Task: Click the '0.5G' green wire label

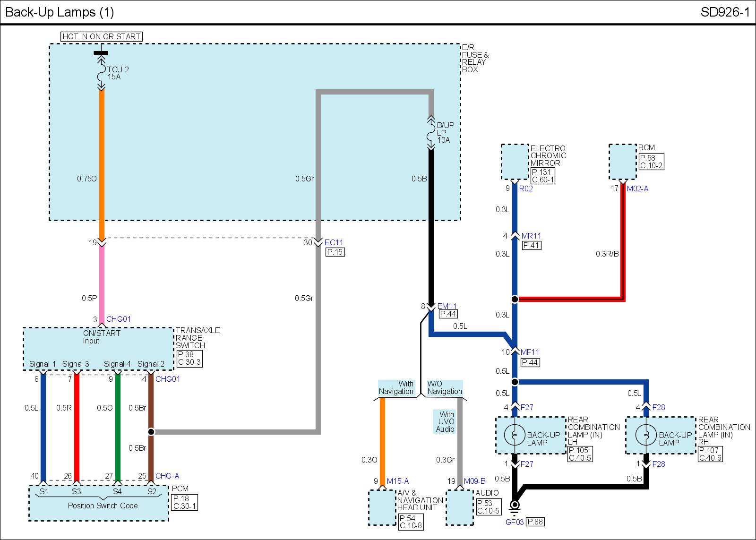Action: coord(105,408)
